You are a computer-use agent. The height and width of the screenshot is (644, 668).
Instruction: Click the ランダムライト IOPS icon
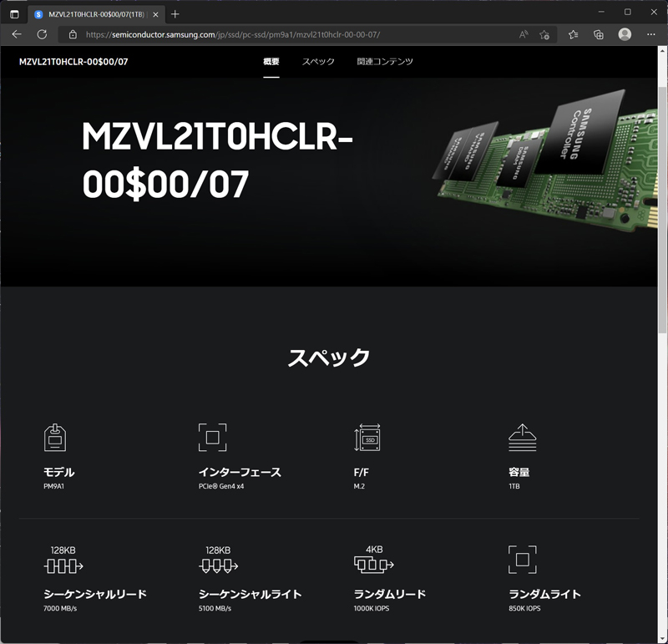pyautogui.click(x=523, y=560)
